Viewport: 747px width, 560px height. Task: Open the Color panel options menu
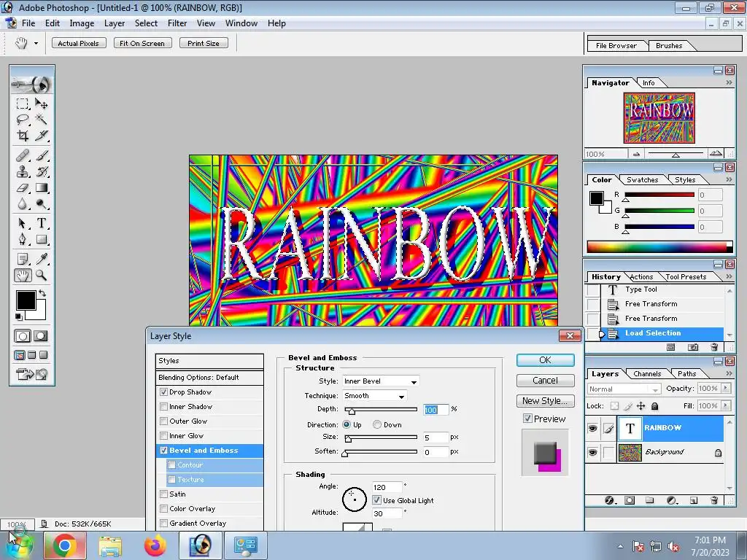coord(729,179)
